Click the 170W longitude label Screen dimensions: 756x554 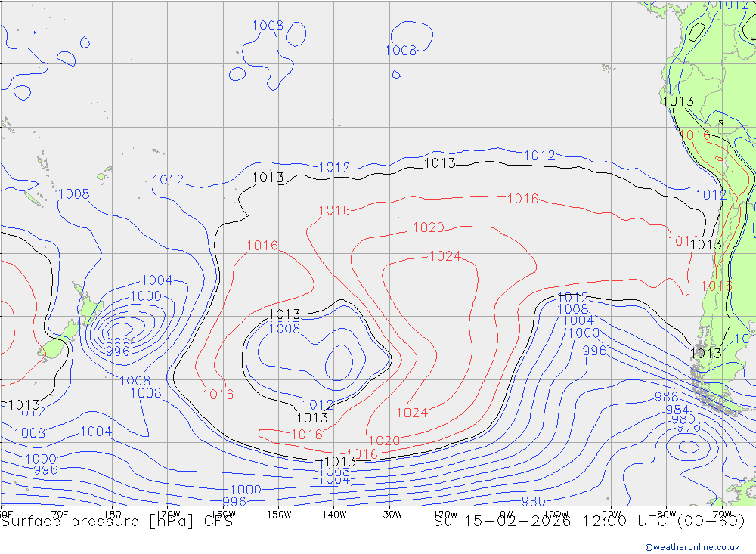pos(168,515)
